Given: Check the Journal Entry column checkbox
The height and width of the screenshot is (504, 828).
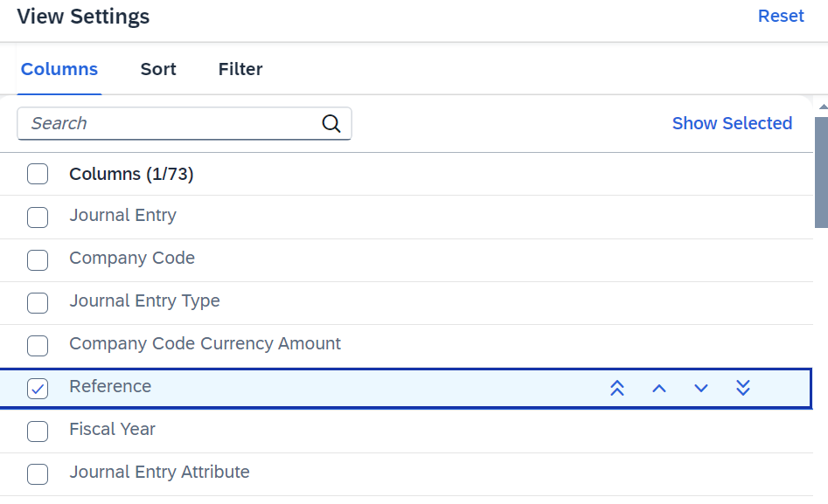Looking at the screenshot, I should pos(38,217).
